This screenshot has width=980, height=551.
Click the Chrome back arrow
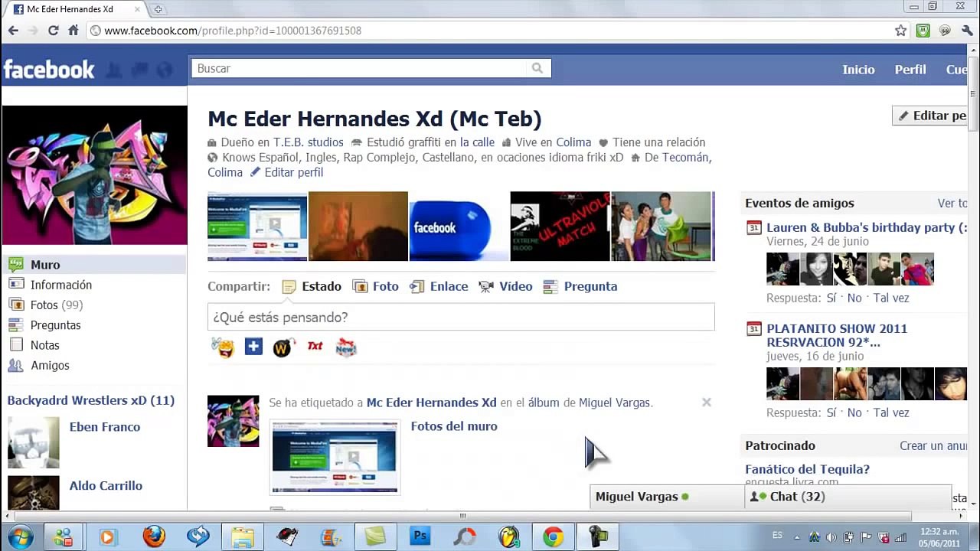(x=13, y=31)
